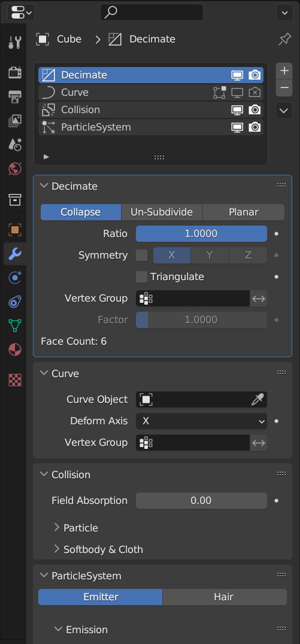Select ParticleSystem modifier in the list

(151, 127)
